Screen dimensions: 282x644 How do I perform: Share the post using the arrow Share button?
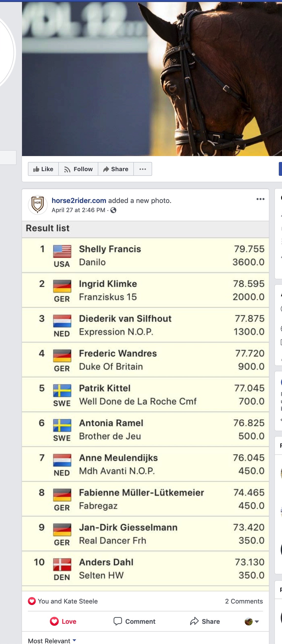click(205, 622)
